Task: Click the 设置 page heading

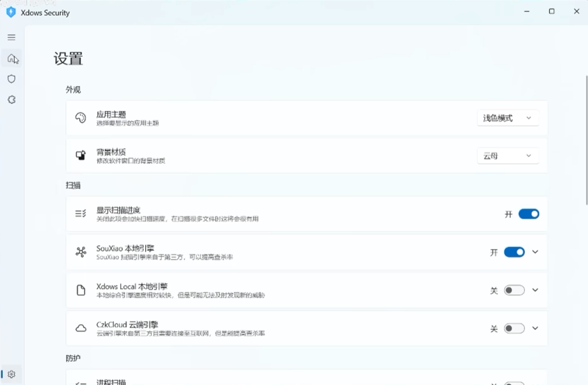Action: 68,59
